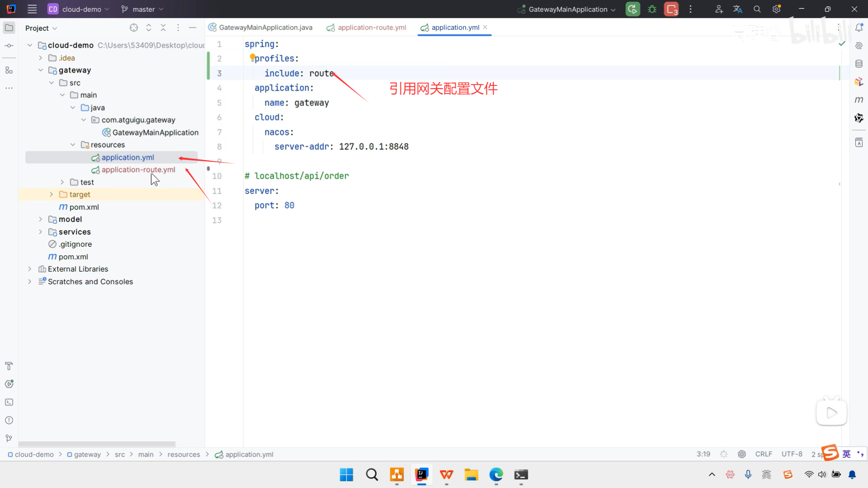868x488 pixels.
Task: Open the Git tool window
Action: 9,438
